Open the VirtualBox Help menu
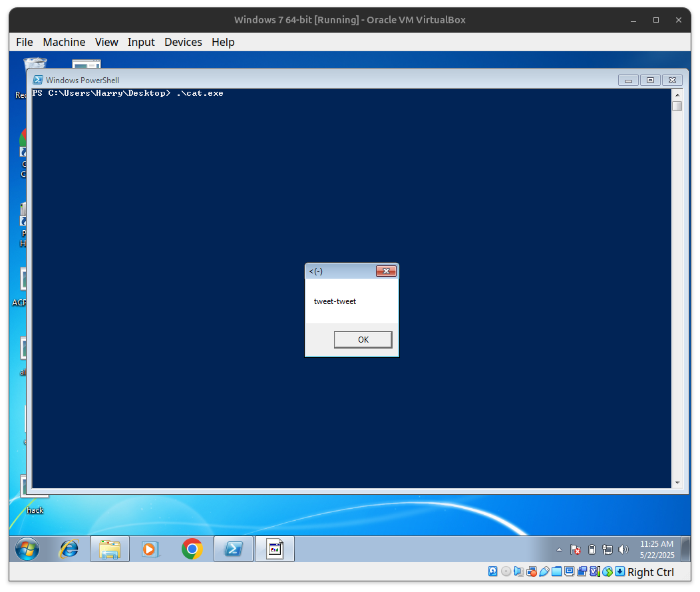The image size is (700, 592). [x=223, y=42]
